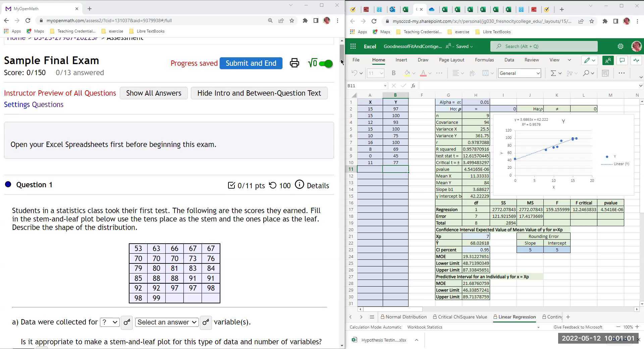Click the print icon in MyOpenMath
644x349 pixels.
pyautogui.click(x=294, y=63)
